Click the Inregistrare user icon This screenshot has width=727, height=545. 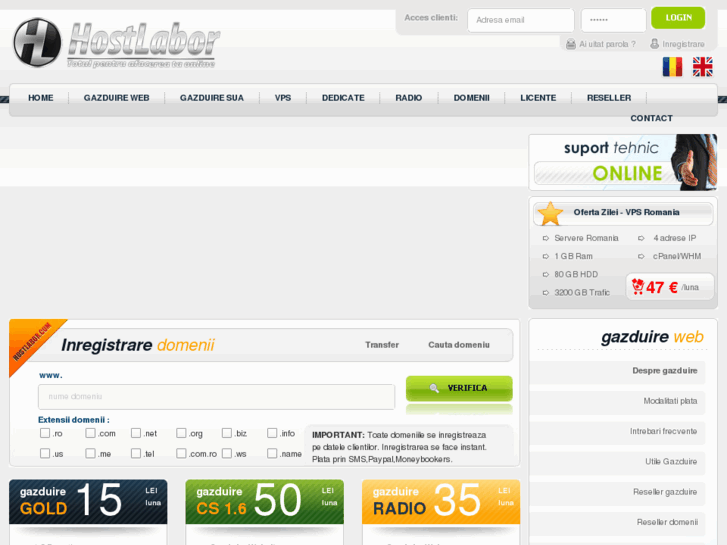tap(654, 44)
